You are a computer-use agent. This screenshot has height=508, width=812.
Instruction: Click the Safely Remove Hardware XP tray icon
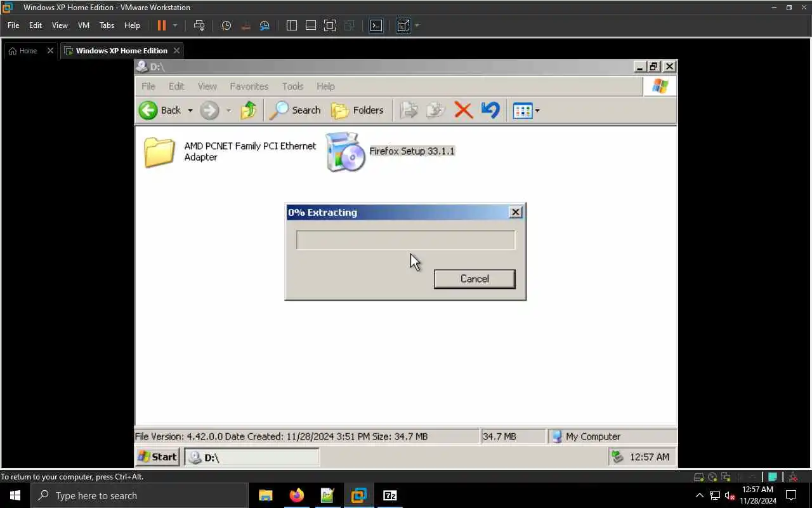click(617, 457)
